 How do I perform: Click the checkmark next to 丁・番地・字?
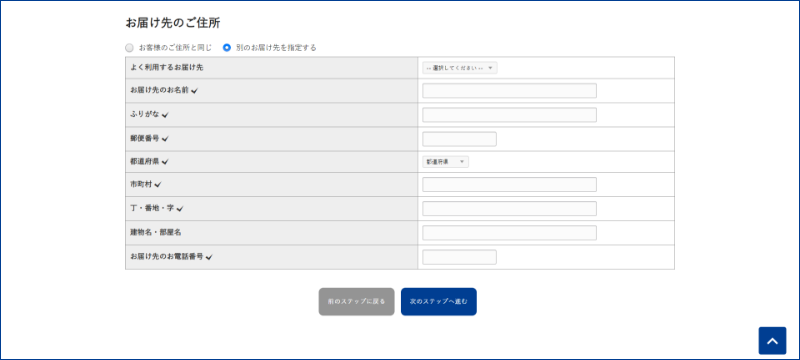point(180,209)
